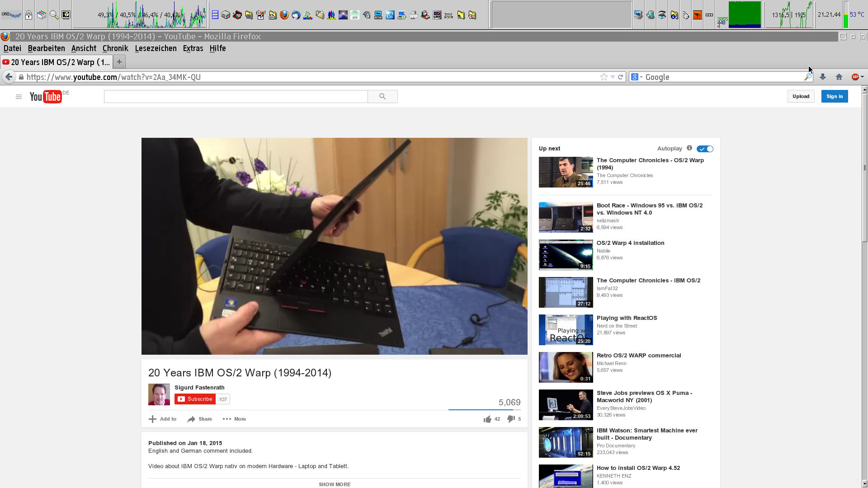Screen dimensions: 868x488
Task: Click the magnifier find-objects icon in XCenter
Action: point(54,15)
